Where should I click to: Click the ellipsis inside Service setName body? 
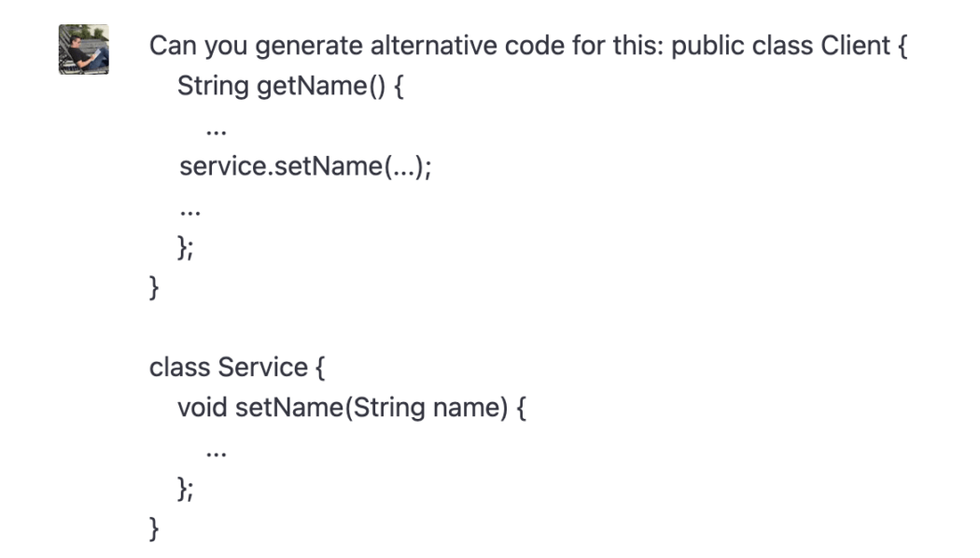point(217,454)
